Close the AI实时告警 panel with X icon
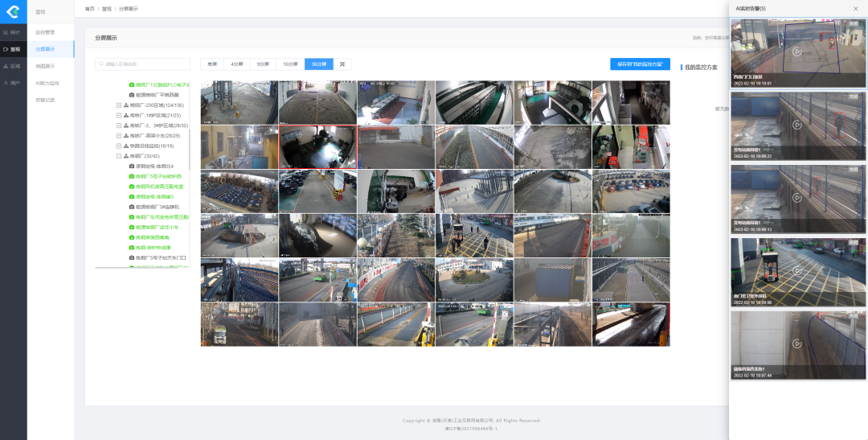This screenshot has height=440, width=868. [855, 8]
